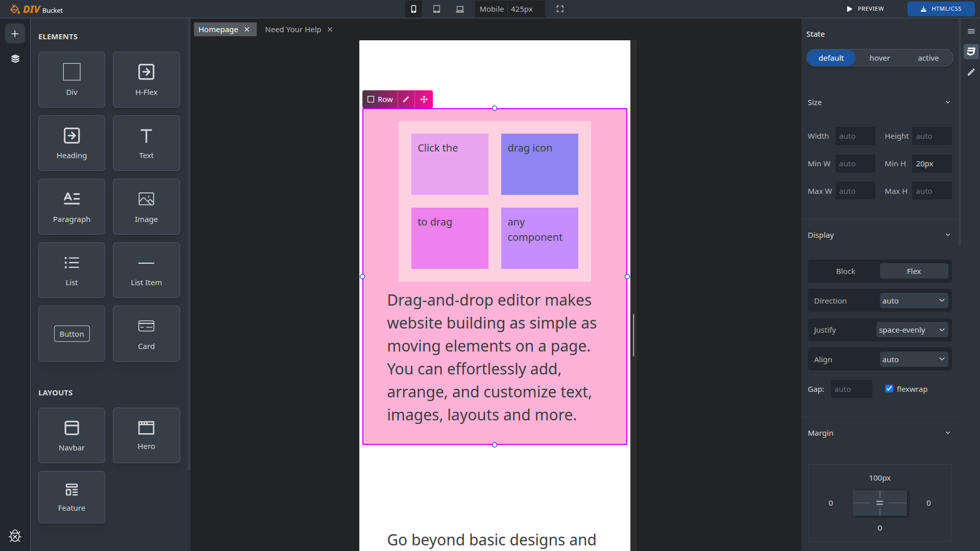Add a List element
The width and height of the screenshot is (980, 551).
pos(71,270)
